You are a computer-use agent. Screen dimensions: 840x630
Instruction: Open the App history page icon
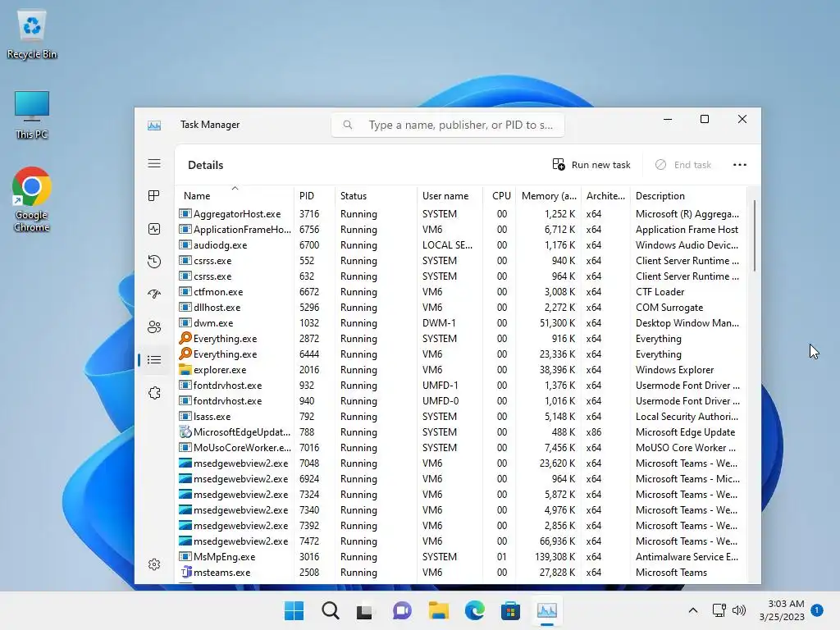154,262
